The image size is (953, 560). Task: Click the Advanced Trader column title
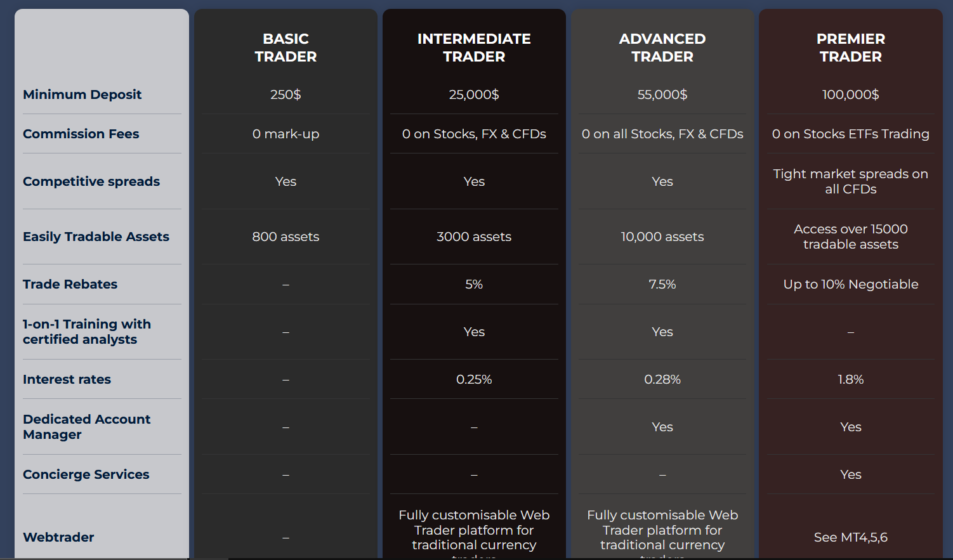[662, 48]
